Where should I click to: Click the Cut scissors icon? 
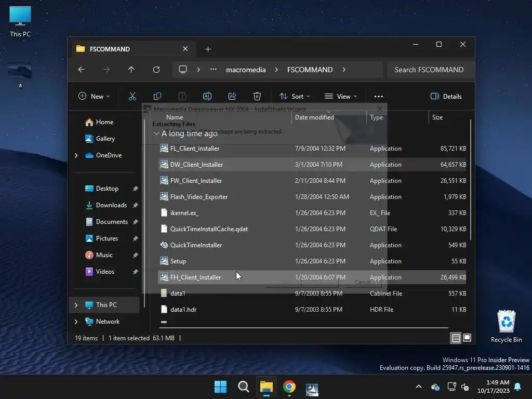pos(132,96)
